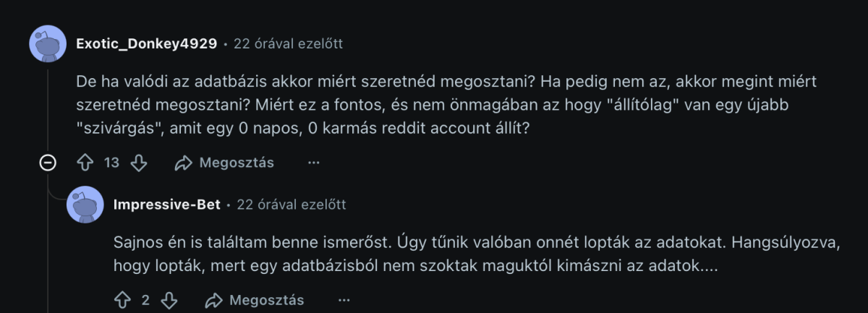Downvote Impressive-Bet's reply

[169, 300]
